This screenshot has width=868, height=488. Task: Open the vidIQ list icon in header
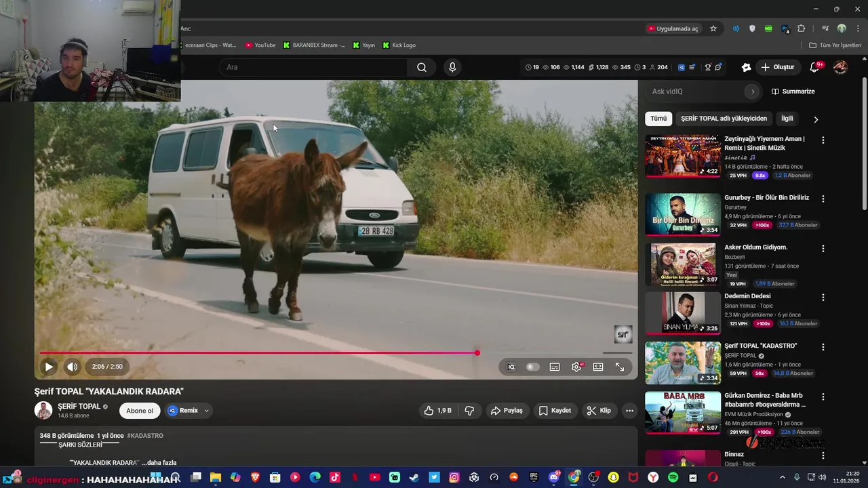692,67
